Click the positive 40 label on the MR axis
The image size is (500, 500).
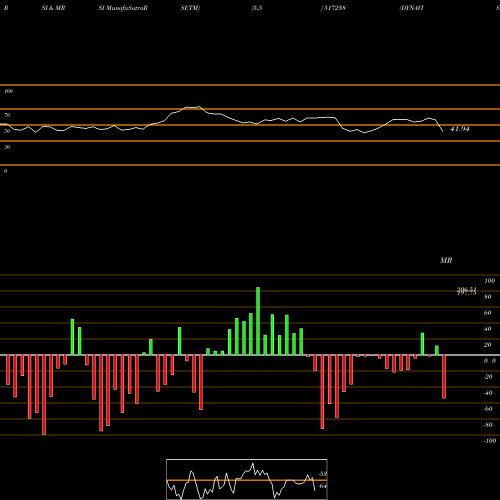pos(488,329)
